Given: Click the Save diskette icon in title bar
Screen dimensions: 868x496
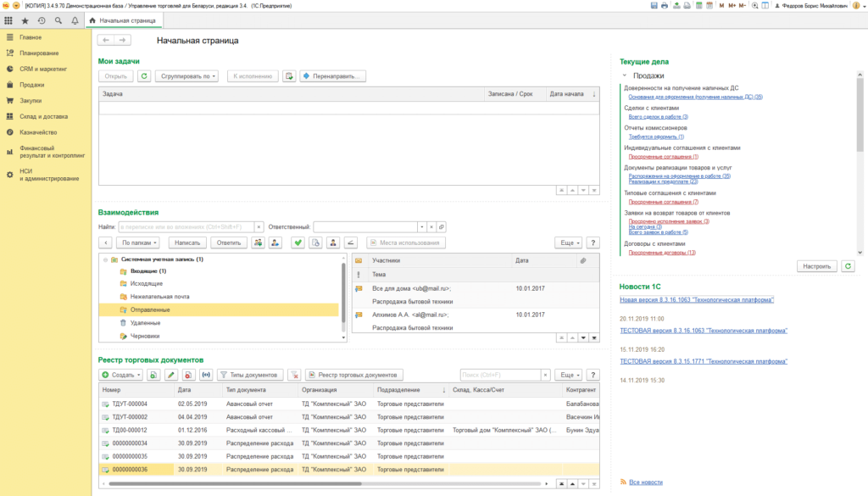Looking at the screenshot, I should (654, 6).
